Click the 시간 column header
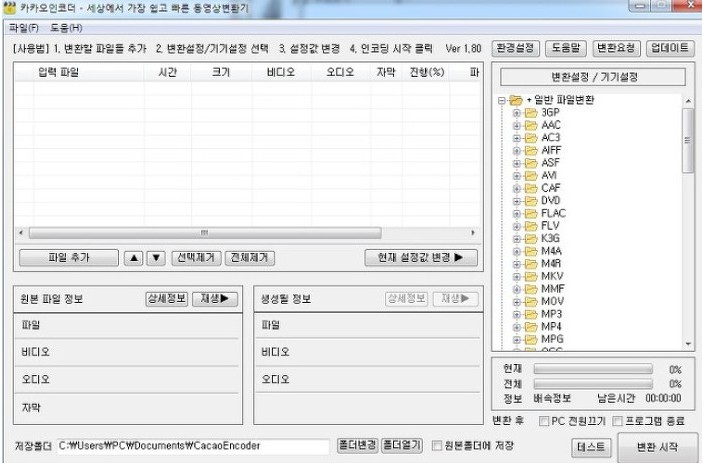This screenshot has width=703, height=464. click(168, 72)
